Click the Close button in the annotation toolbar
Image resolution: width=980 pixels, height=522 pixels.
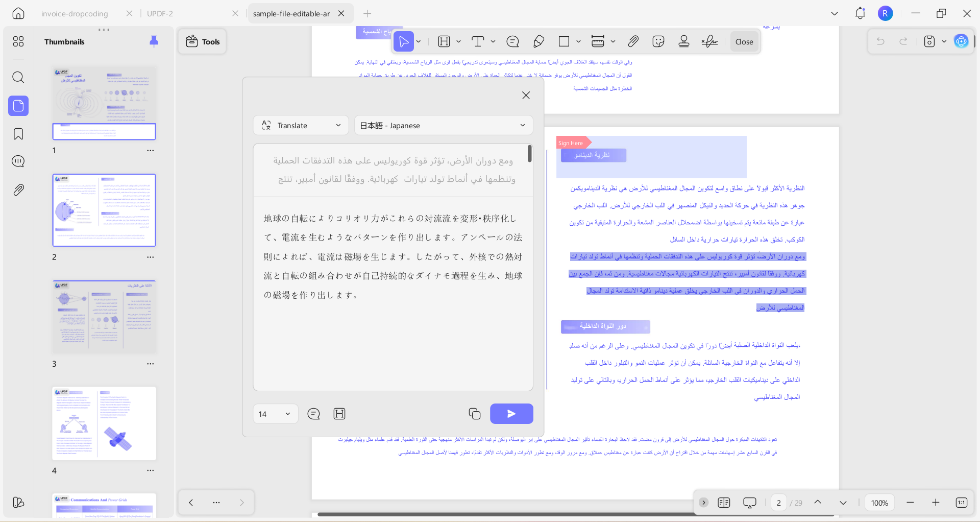(744, 42)
